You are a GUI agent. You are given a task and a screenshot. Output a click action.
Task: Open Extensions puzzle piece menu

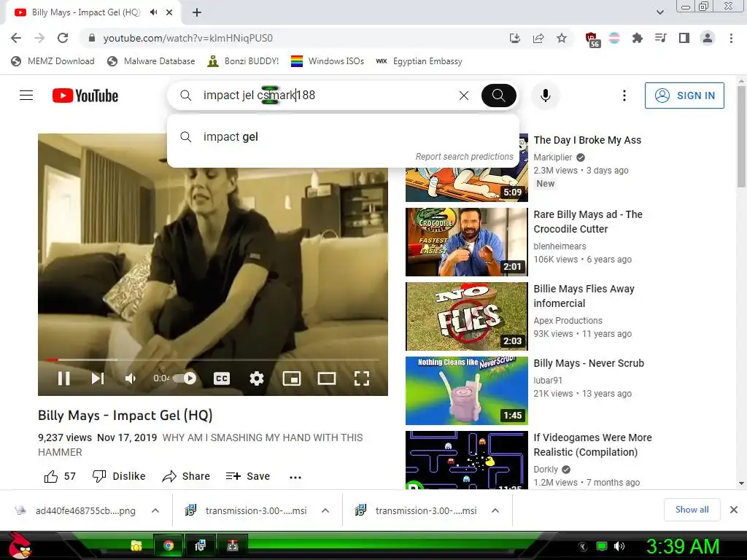(637, 38)
